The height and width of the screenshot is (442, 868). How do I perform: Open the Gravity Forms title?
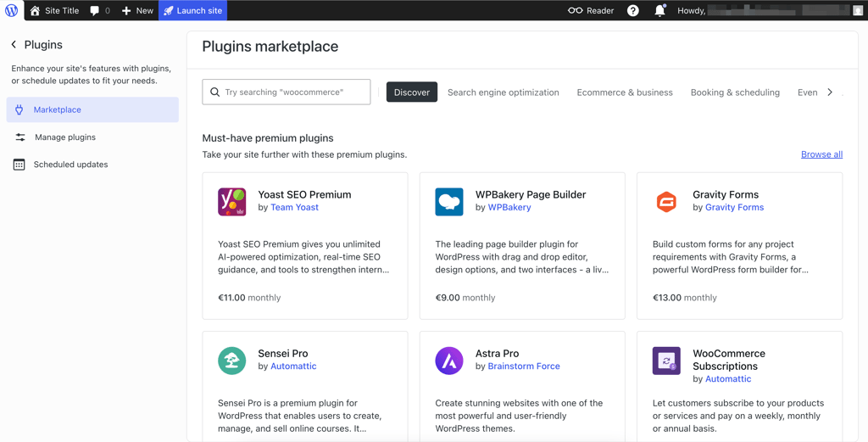point(726,194)
